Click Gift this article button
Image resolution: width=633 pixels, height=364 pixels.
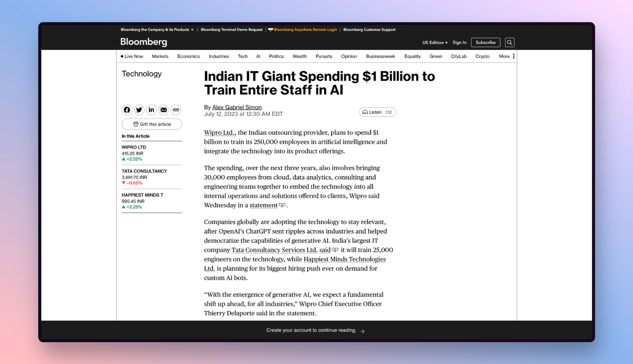point(152,124)
